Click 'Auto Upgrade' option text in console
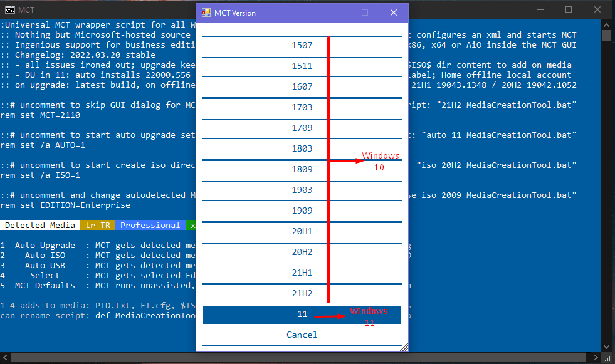Screen dimensions: 615x364 coord(45,246)
